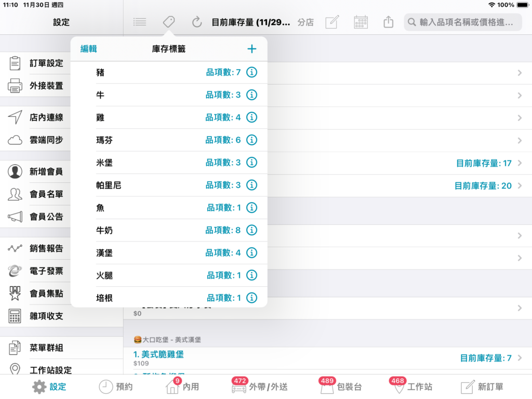Tap 品項數: 8 for 牛奶
532x399 pixels.
(223, 230)
